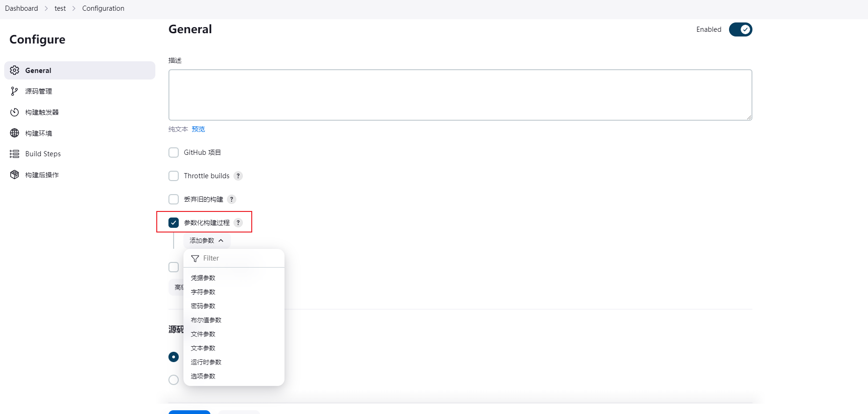The image size is (868, 414).
Task: Toggle the Enabled switch off
Action: 740,29
